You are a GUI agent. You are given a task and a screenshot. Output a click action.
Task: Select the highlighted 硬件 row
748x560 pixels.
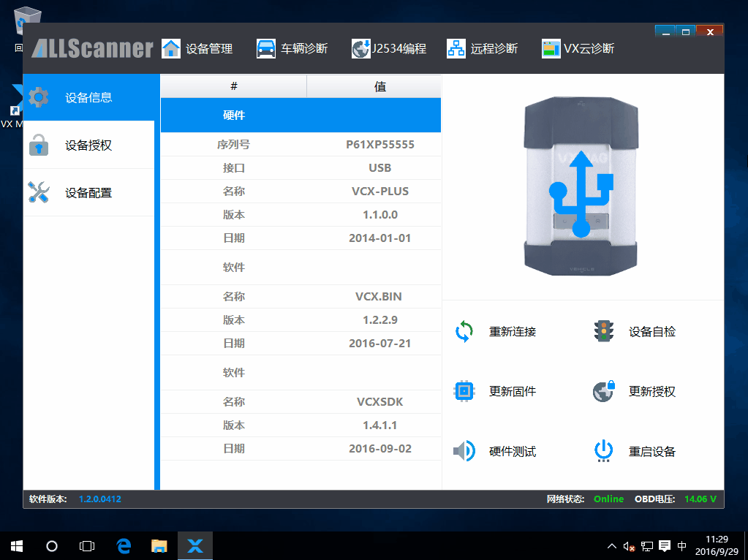pos(301,115)
